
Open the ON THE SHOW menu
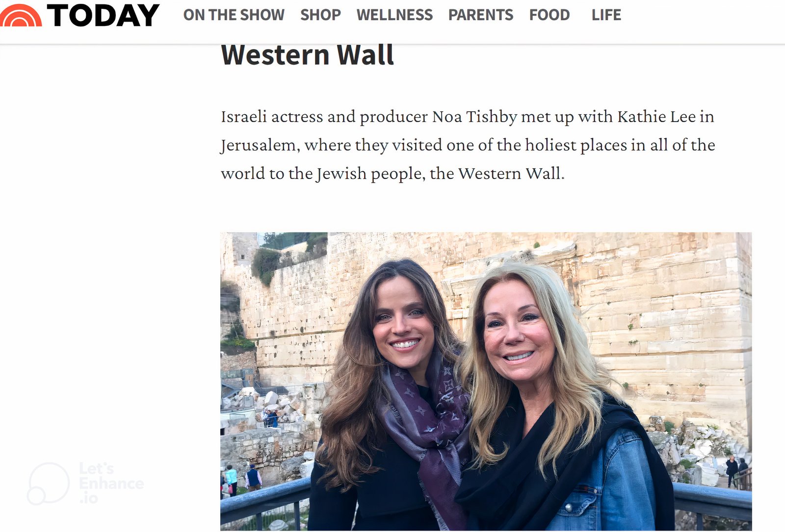coord(234,15)
